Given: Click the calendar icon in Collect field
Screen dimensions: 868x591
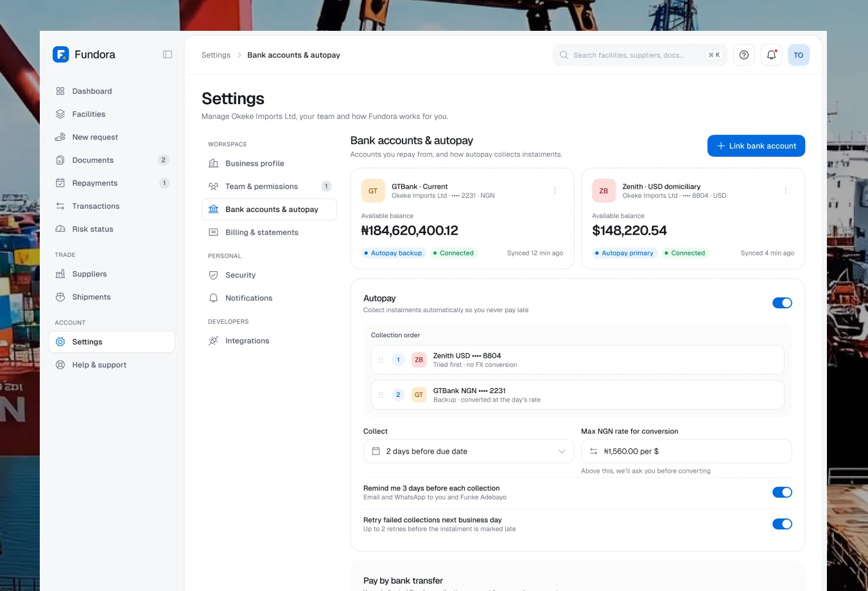Looking at the screenshot, I should pyautogui.click(x=376, y=452).
